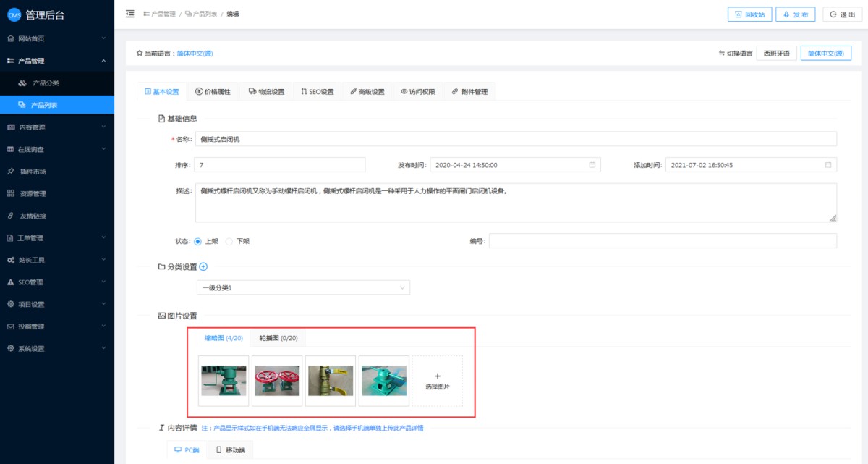Image resolution: width=868 pixels, height=464 pixels.
Task: Switch language to 西班牙语
Action: pyautogui.click(x=777, y=54)
